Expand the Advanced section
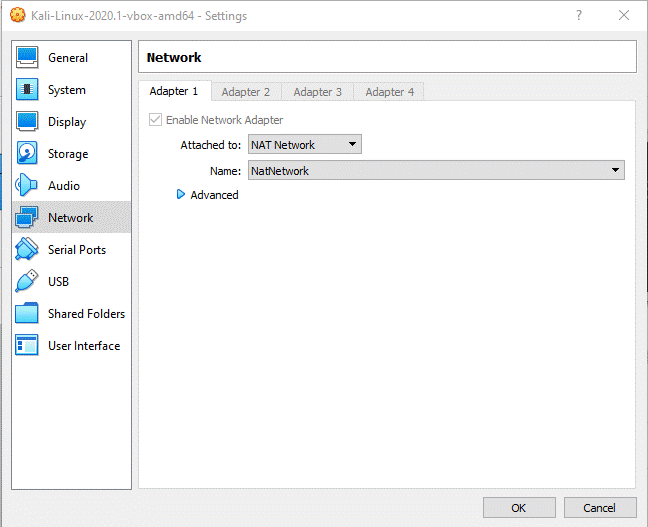Viewport: 648px width, 527px height. [x=181, y=195]
